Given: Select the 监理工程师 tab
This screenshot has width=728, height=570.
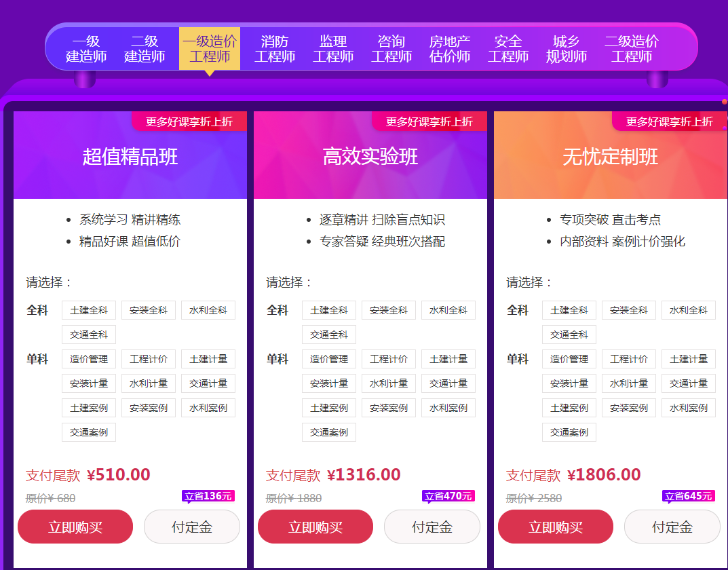Looking at the screenshot, I should (x=333, y=49).
